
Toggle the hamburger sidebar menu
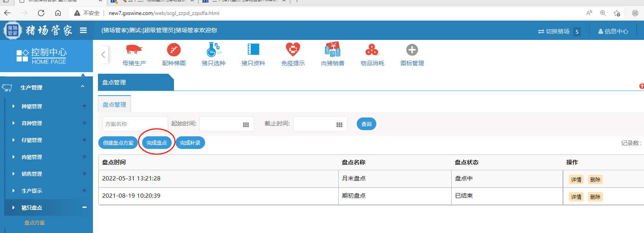83,30
